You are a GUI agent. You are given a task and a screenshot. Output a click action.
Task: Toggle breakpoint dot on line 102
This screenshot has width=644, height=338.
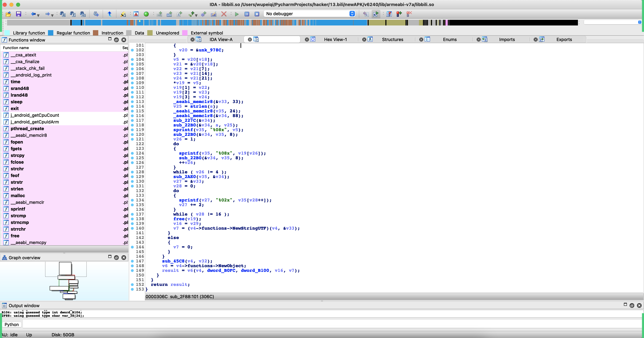[132, 50]
